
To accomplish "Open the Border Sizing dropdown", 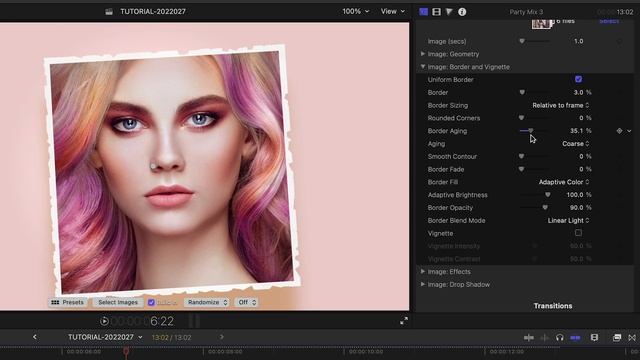I will click(561, 105).
